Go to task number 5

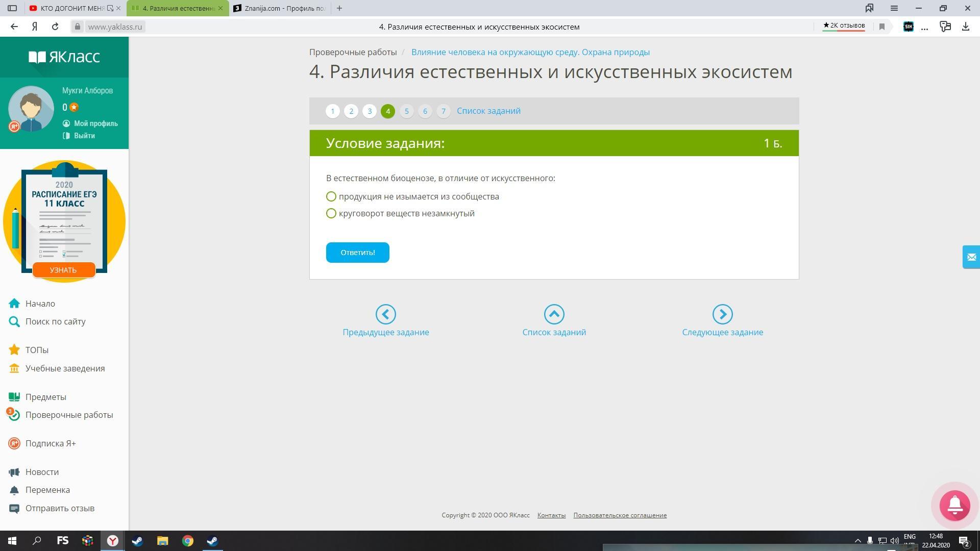(406, 111)
